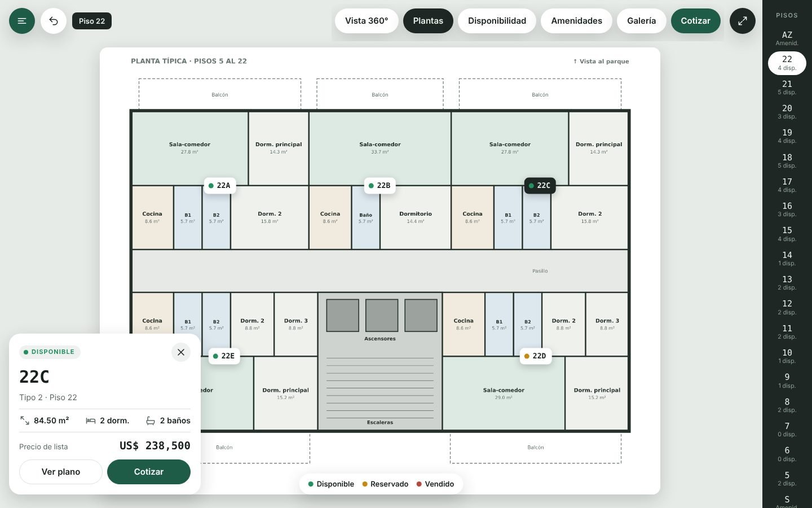The image size is (812, 508).
Task: Pick floor 16 from the sidebar
Action: click(787, 209)
